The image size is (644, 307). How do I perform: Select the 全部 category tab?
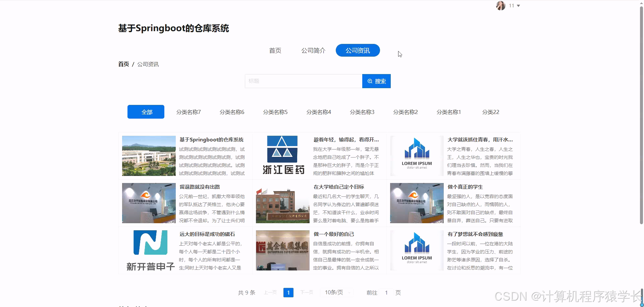(146, 112)
